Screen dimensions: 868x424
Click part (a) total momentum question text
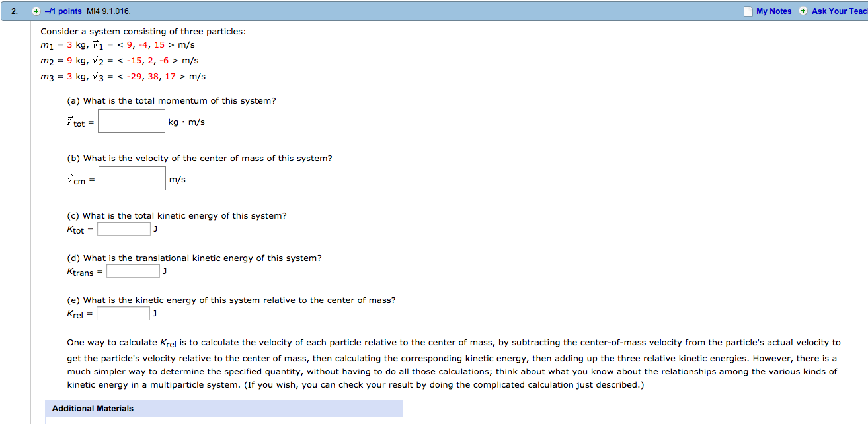click(x=171, y=101)
